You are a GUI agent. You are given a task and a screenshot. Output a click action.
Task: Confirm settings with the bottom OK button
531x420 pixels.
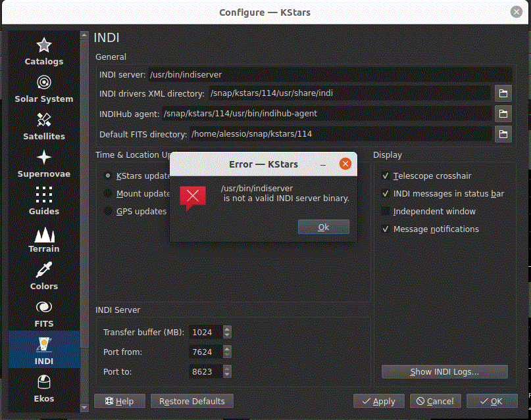click(492, 401)
